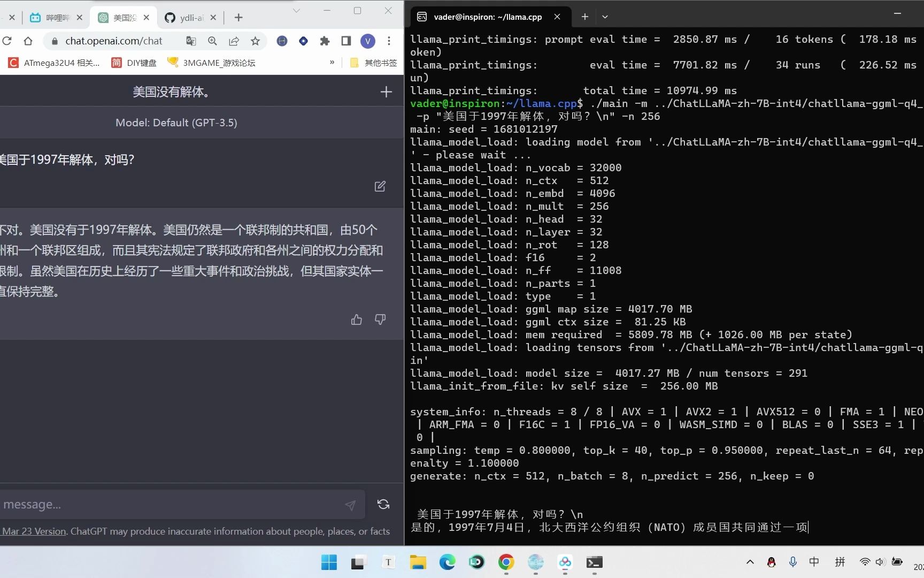
Task: Click the ChatGPT message input field
Action: tap(160, 504)
